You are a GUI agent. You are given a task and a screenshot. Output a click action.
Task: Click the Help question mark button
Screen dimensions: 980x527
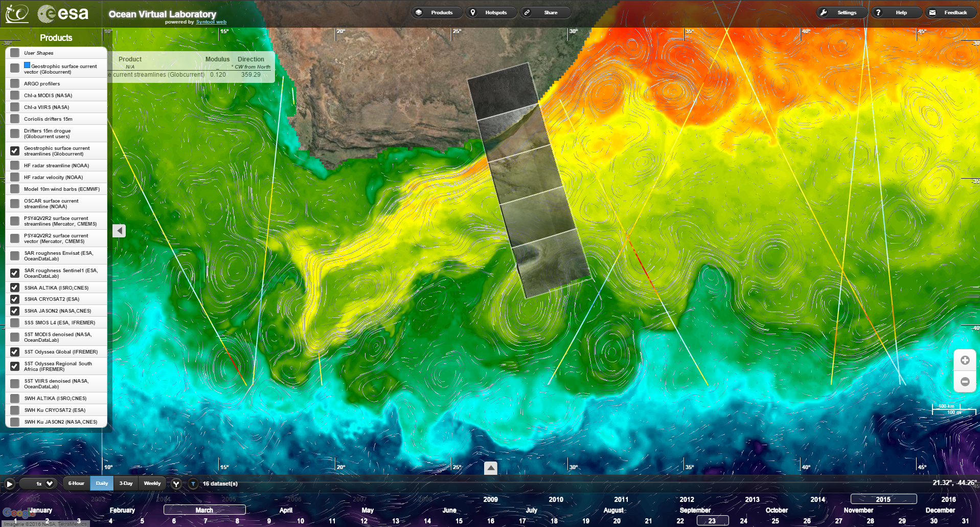[896, 12]
